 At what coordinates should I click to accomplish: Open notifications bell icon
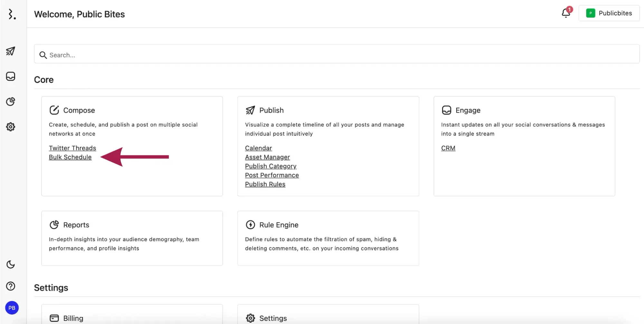pyautogui.click(x=566, y=13)
